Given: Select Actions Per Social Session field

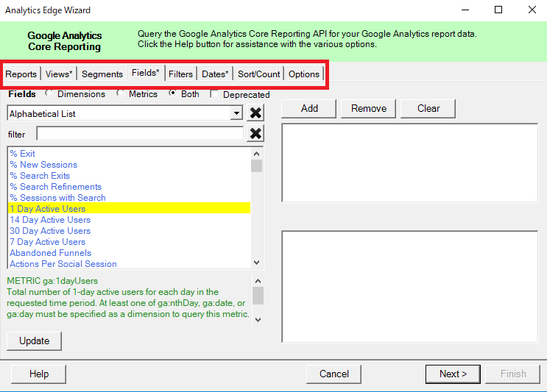Looking at the screenshot, I should tap(129, 264).
